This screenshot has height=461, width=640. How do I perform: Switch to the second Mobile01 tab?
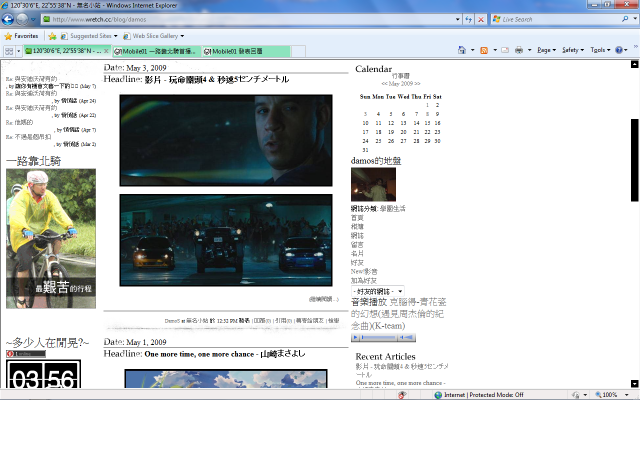coord(157,51)
